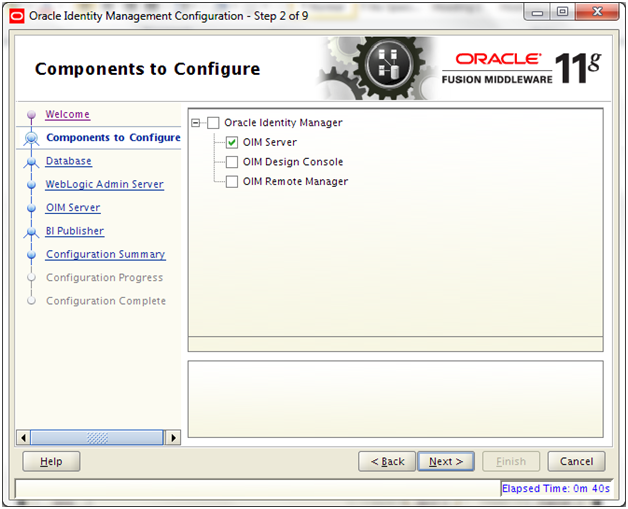Click the Oracle logo icon in title bar

tap(17, 16)
